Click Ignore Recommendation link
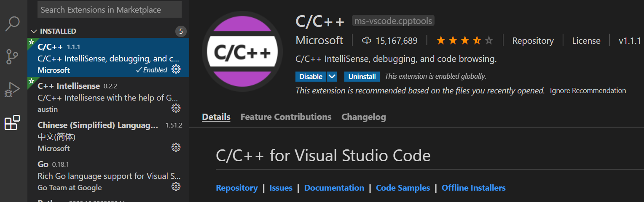The image size is (644, 202). [588, 90]
